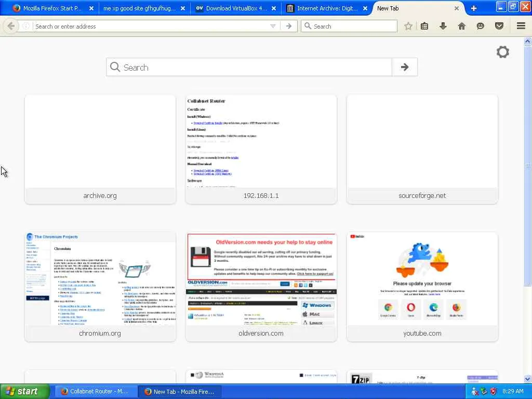Open new tab page settings gear
The image size is (532, 399).
pos(502,52)
